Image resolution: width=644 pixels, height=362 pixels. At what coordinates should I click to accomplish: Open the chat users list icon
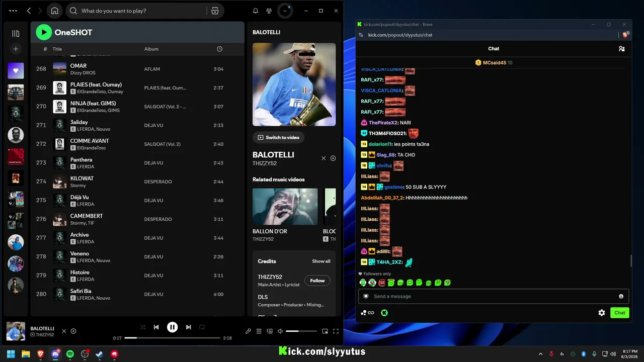click(x=622, y=49)
